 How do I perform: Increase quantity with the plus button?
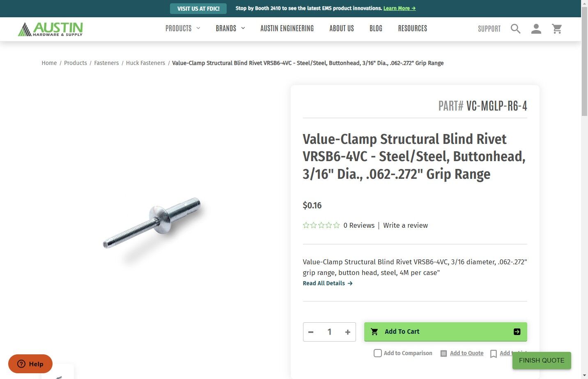(x=347, y=332)
